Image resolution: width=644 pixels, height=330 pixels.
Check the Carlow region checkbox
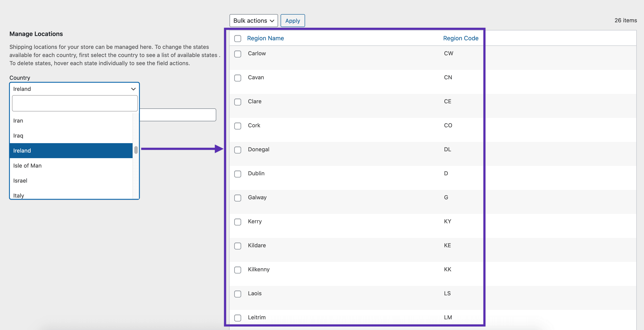click(237, 54)
